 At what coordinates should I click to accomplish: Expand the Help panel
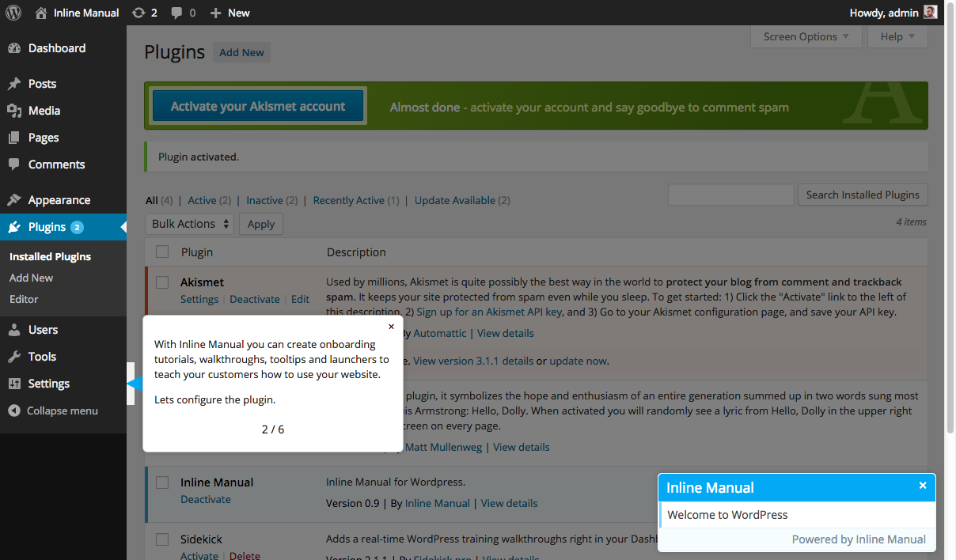click(898, 36)
